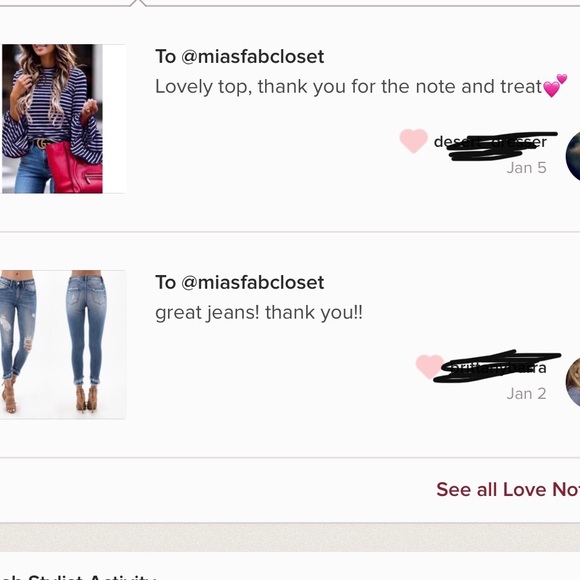Select the "great jeans! thank you!!" note text
580x580 pixels.
tap(259, 313)
